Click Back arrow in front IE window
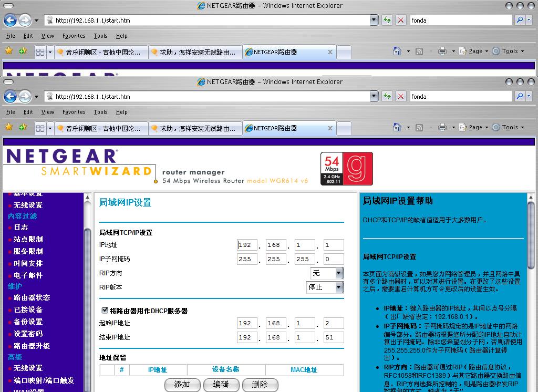Screen dimensions: 538x392 click(11, 97)
